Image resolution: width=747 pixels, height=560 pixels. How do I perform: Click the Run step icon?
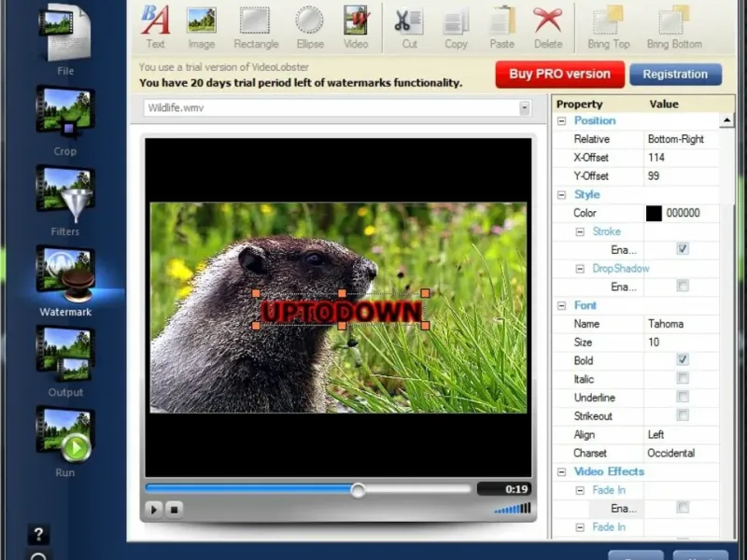pos(65,441)
